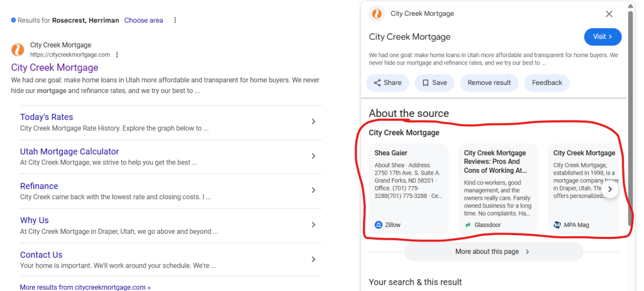Screen dimensions: 644x291
Task: Click the three-dot menu beside Choose area
Action: [x=175, y=20]
